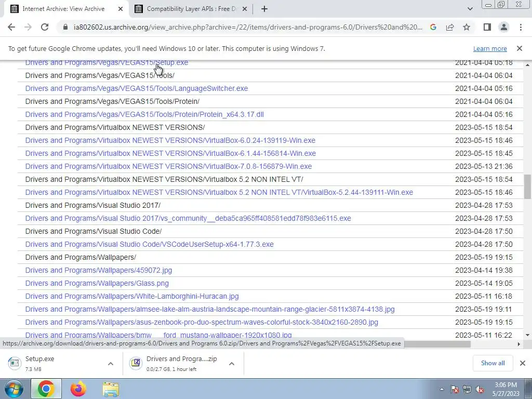
Task: Select the Virtualbox 5.2 NON INTEL VT/ folder text
Action: (164, 179)
